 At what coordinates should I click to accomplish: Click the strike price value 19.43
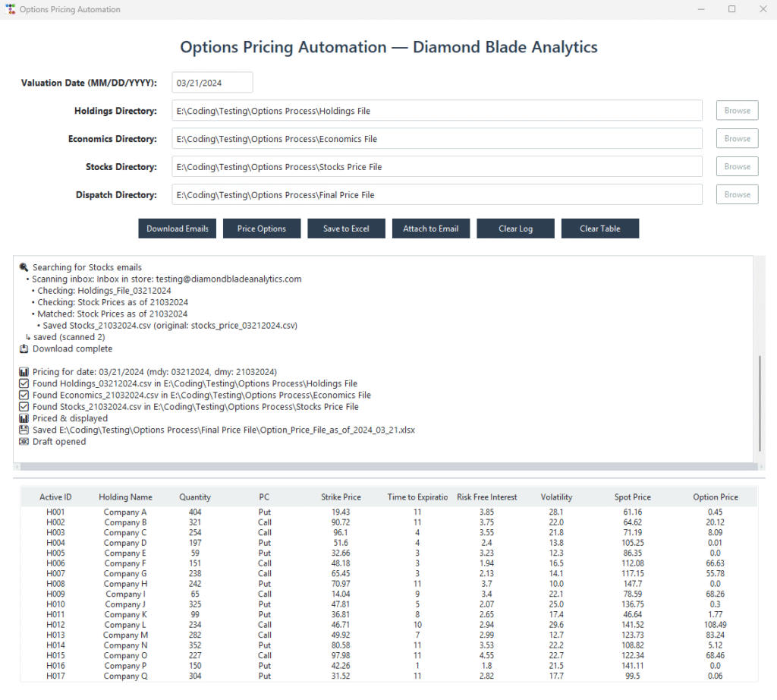point(341,512)
